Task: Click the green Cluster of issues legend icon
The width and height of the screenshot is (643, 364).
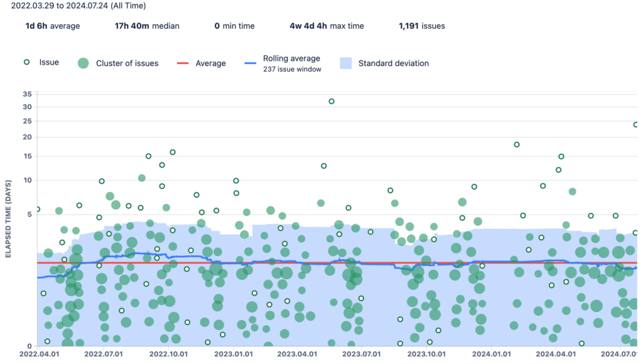Action: click(82, 63)
